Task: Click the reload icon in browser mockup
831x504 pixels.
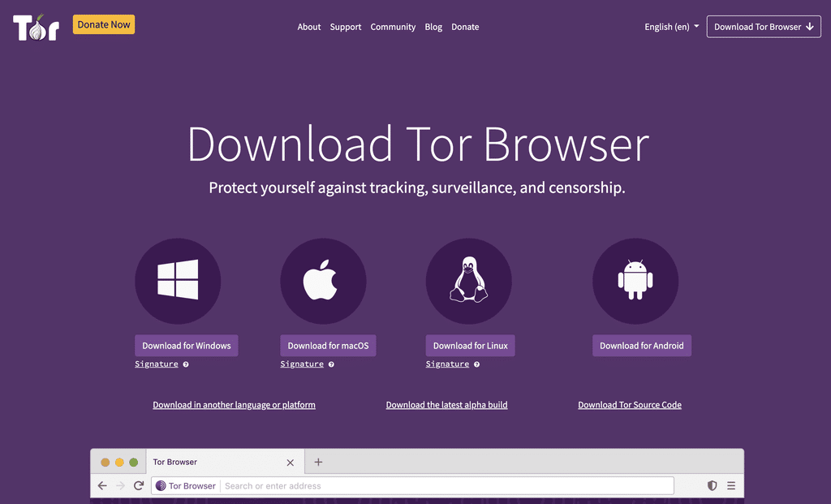Action: tap(139, 485)
